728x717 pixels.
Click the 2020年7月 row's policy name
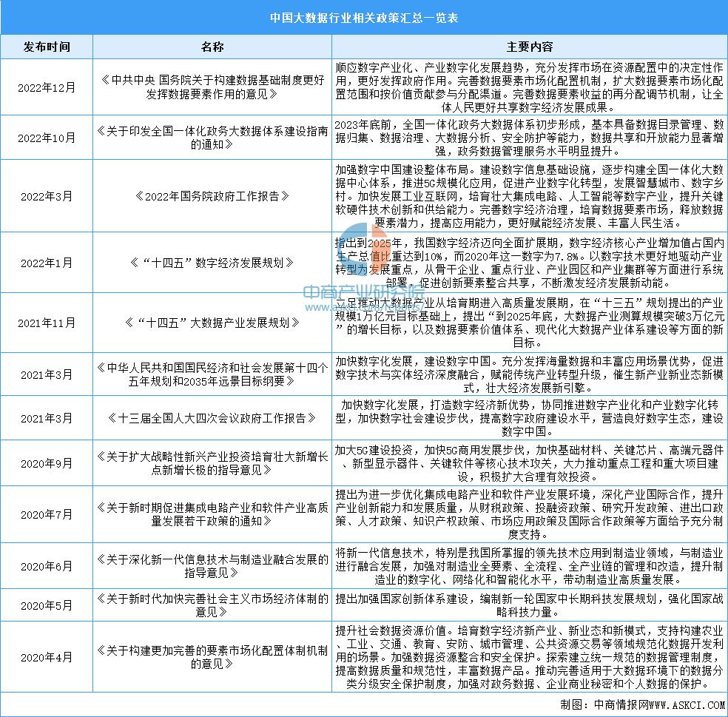[x=212, y=514]
